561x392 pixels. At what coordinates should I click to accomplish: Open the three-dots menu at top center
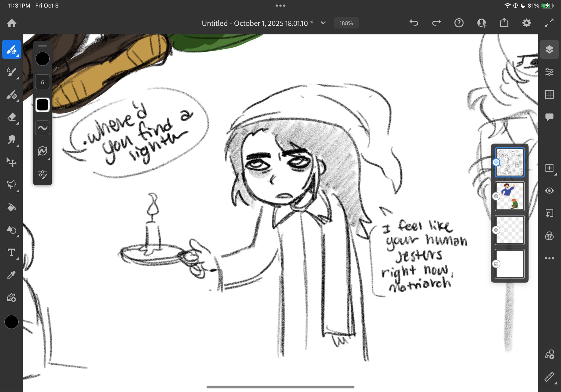[280, 5]
